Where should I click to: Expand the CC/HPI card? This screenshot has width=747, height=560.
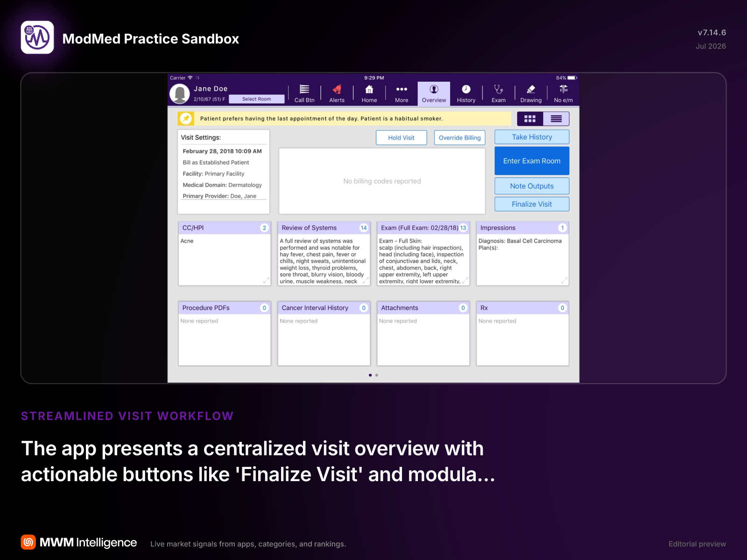coord(266,280)
